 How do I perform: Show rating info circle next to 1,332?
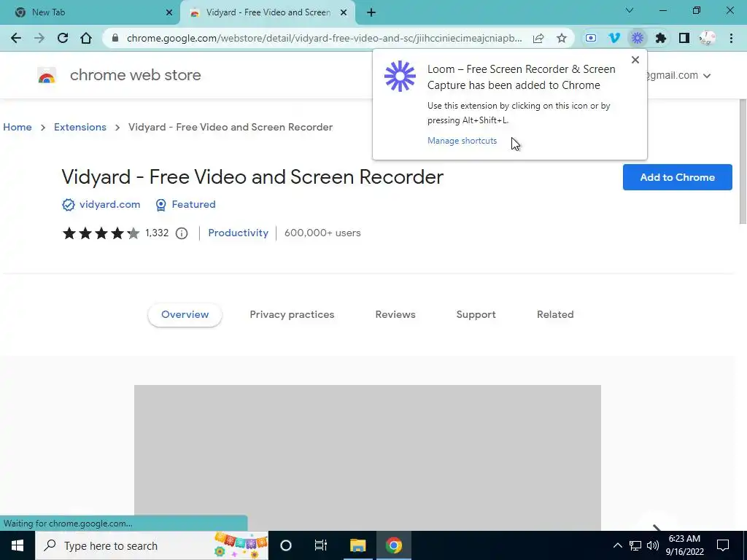pyautogui.click(x=182, y=233)
